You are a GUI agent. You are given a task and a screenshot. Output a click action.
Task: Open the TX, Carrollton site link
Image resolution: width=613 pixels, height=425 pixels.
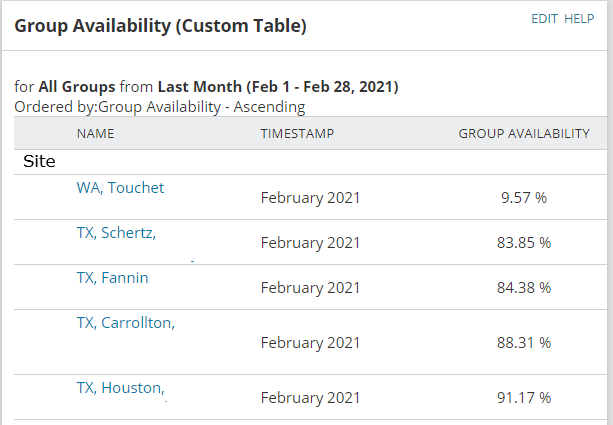point(125,323)
